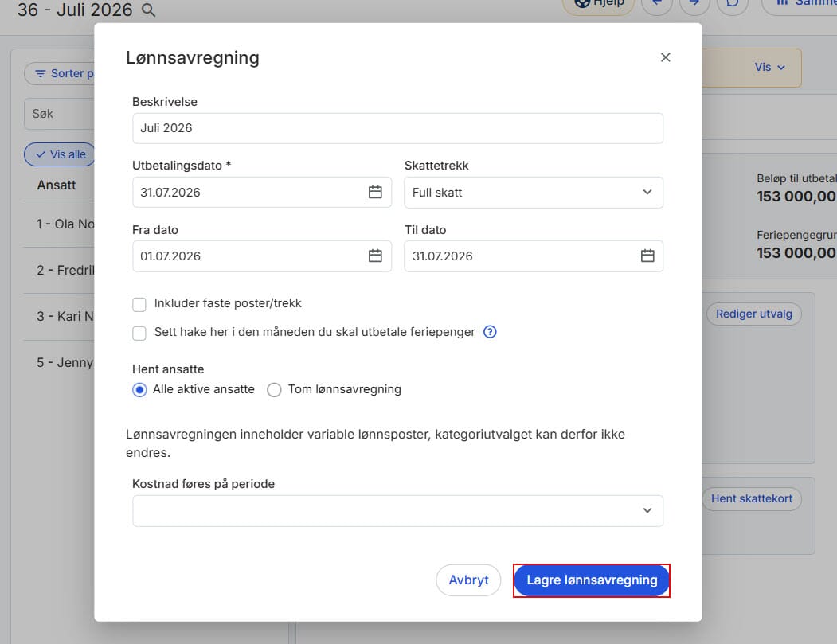Click Hent skattekort button behind dialog

pyautogui.click(x=752, y=499)
